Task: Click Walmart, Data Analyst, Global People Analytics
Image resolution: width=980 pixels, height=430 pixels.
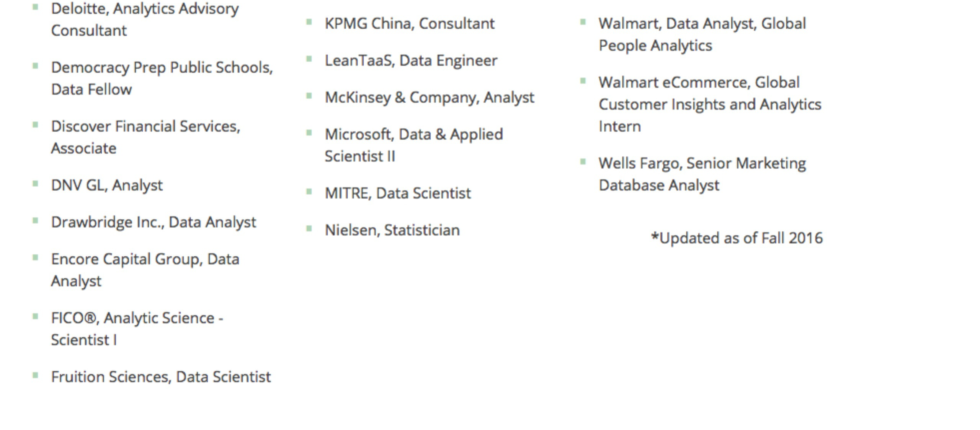Action: tap(702, 34)
